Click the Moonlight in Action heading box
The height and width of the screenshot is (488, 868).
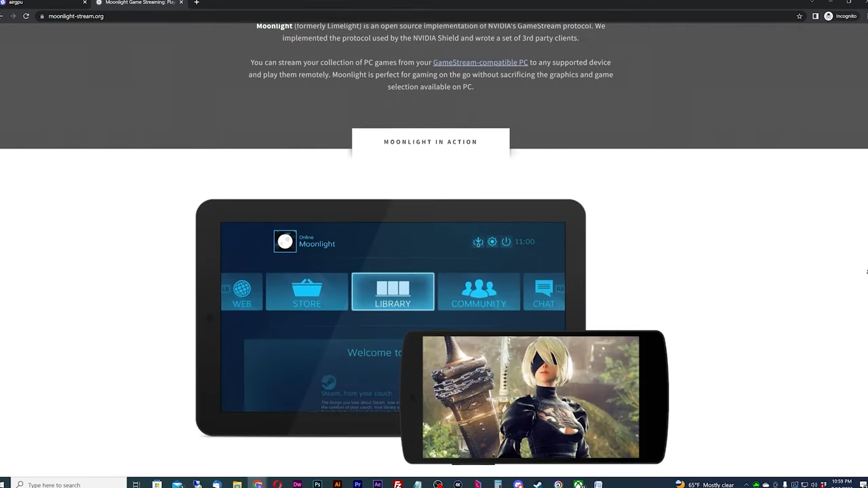431,142
